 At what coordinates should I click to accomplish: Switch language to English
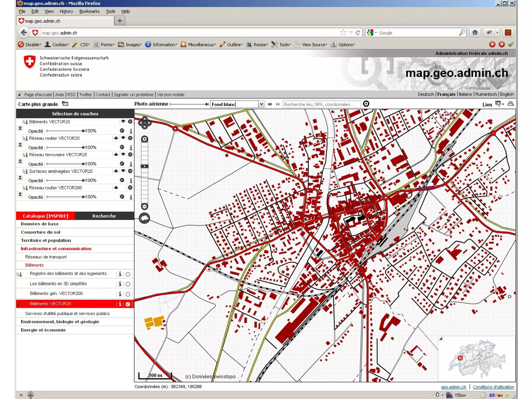tap(507, 94)
